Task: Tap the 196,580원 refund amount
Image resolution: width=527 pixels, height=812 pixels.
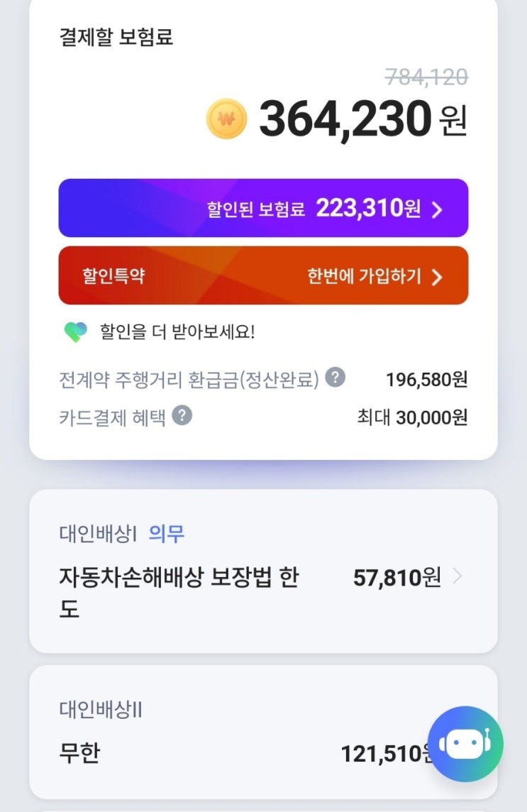Action: (426, 380)
